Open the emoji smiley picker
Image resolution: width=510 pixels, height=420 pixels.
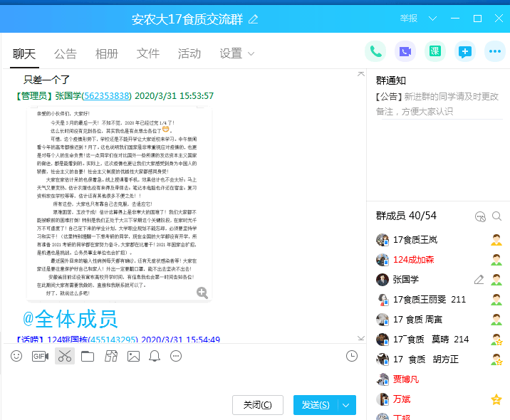(16, 356)
